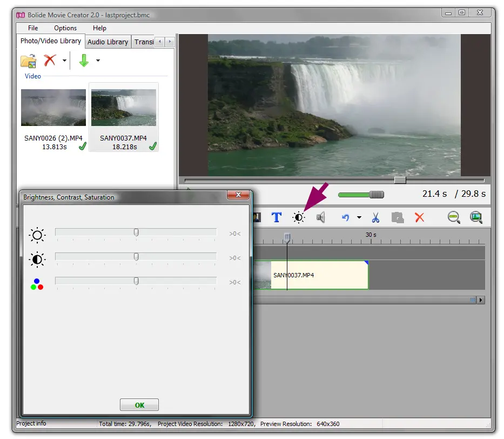The image size is (504, 439).
Task: Select the Text (T) tool
Action: tap(276, 217)
